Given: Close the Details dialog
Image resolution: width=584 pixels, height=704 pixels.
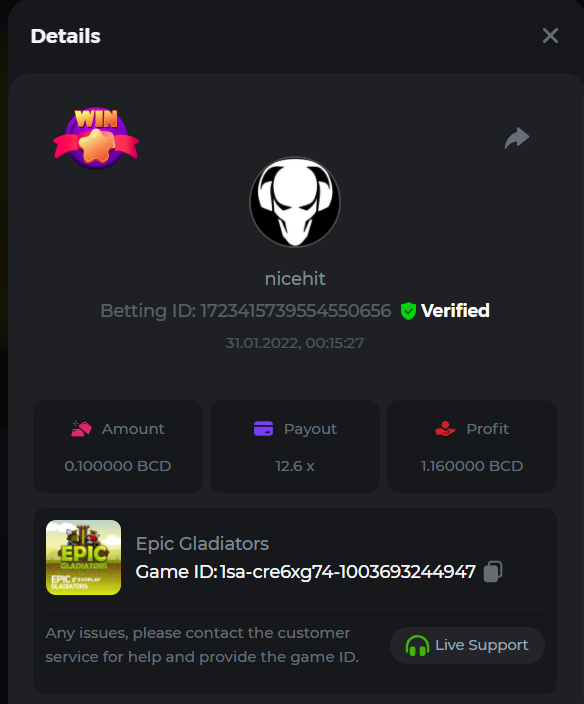Looking at the screenshot, I should 550,35.
